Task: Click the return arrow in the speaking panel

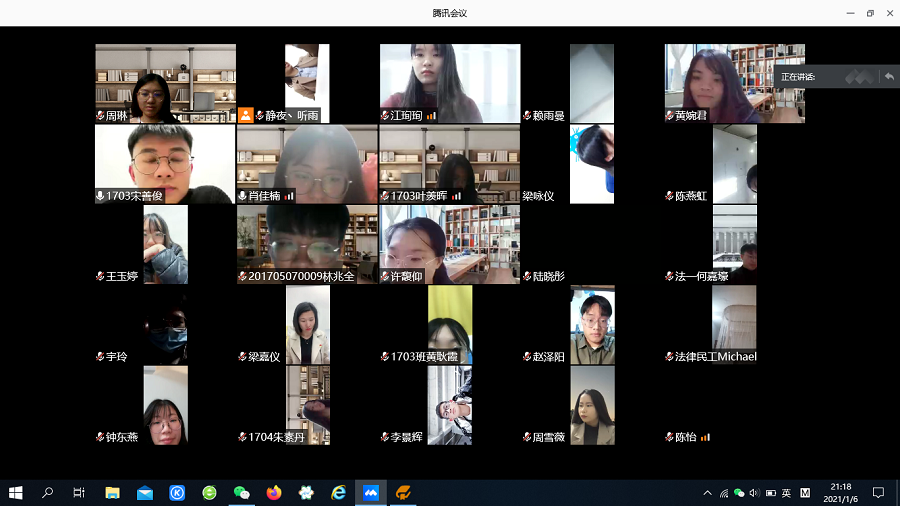Action: 888,77
